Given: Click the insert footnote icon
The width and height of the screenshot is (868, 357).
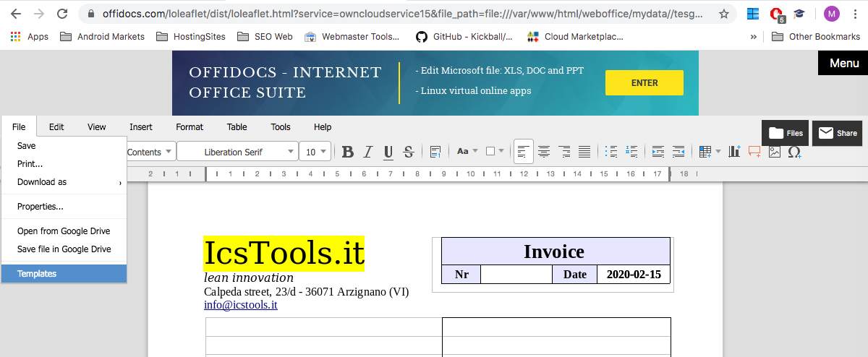Looking at the screenshot, I should [435, 152].
